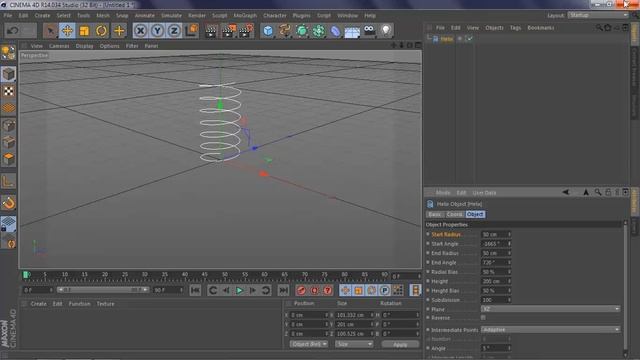Open the green NURBS generators icon
The image size is (640, 360).
pyautogui.click(x=302, y=31)
